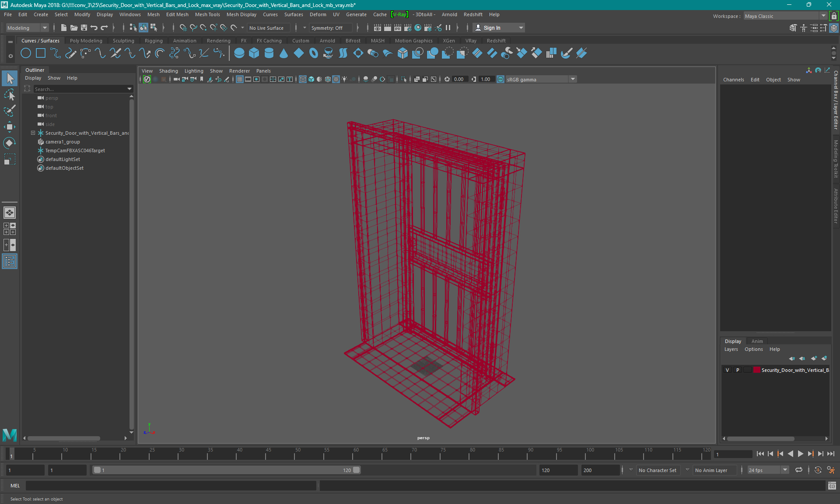Click the Outliner search field
840x504 pixels.
point(80,89)
